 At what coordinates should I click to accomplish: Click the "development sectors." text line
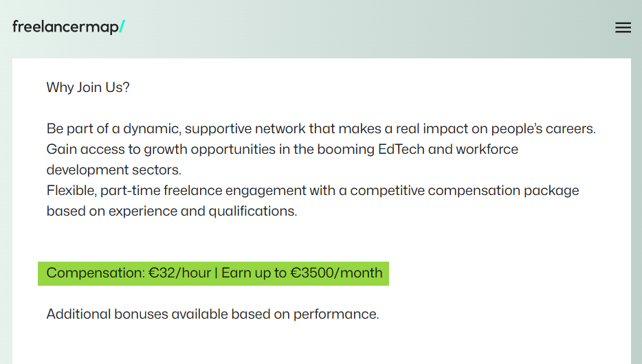114,170
